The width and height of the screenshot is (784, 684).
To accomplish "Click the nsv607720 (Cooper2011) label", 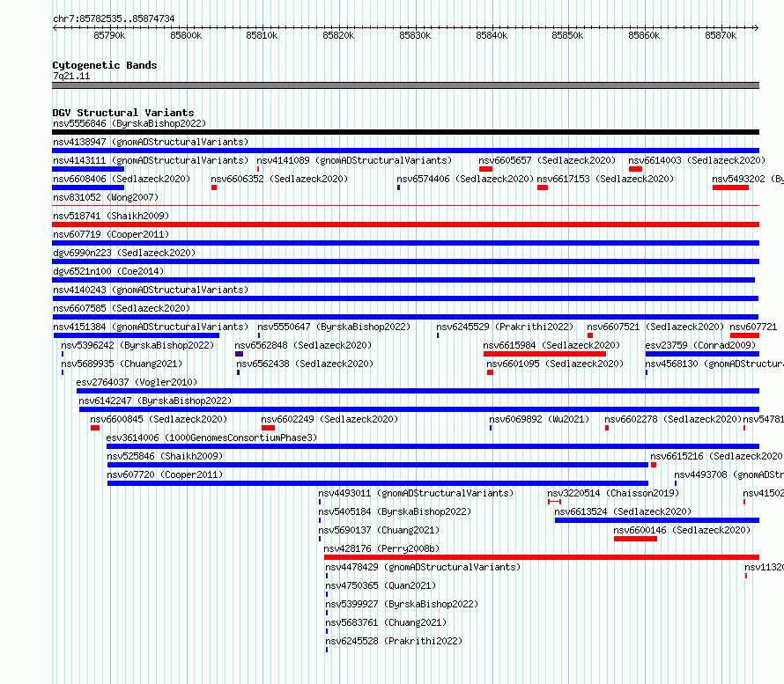I will tap(165, 474).
